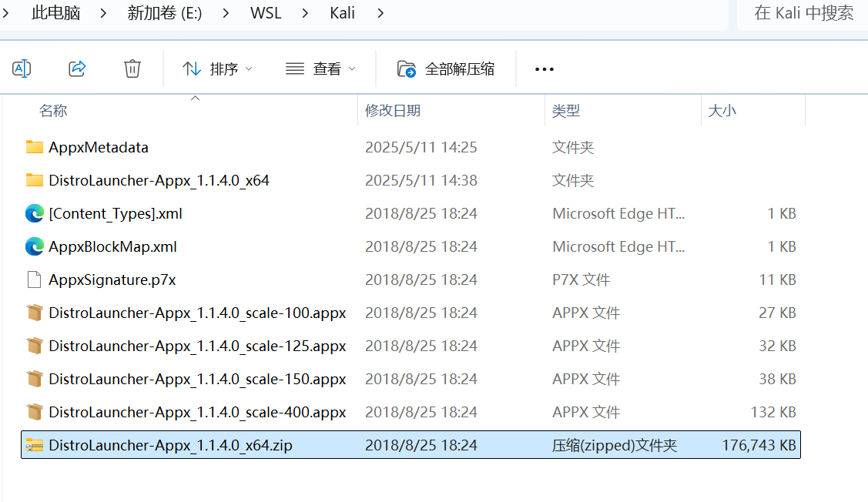The width and height of the screenshot is (868, 502).
Task: Click the 132 KB size cell
Action: click(x=773, y=412)
